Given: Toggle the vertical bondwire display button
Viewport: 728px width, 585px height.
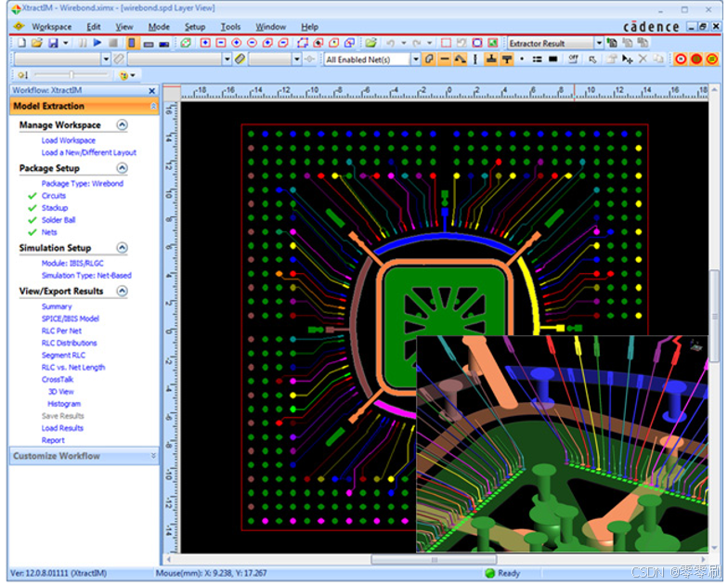Looking at the screenshot, I should pyautogui.click(x=475, y=59).
